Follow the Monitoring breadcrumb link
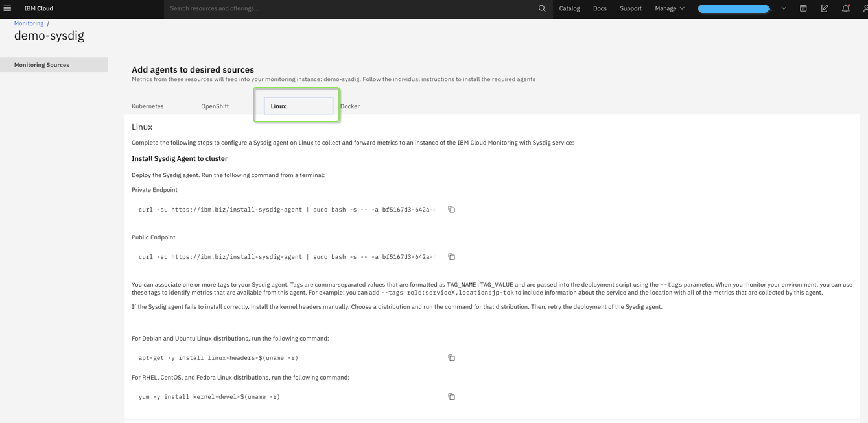 coord(29,23)
